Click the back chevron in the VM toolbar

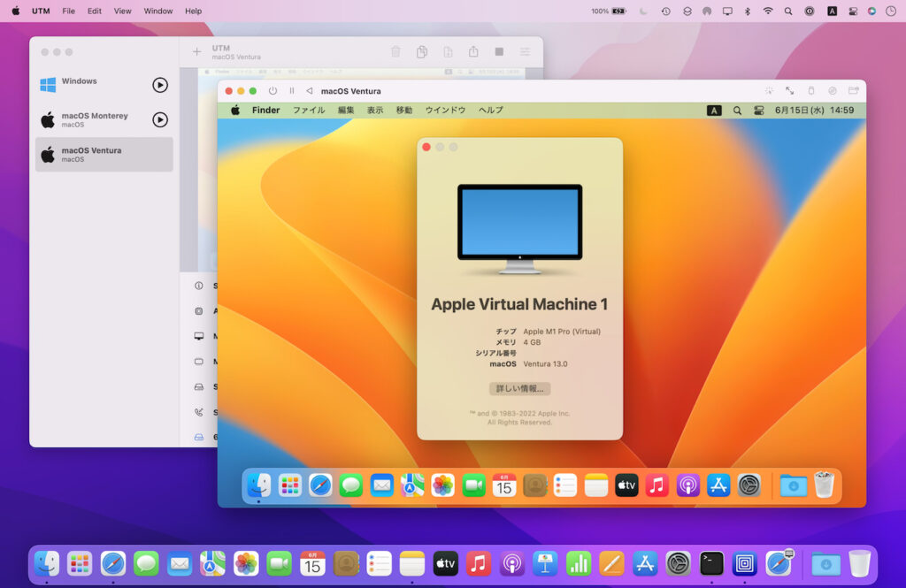[307, 90]
